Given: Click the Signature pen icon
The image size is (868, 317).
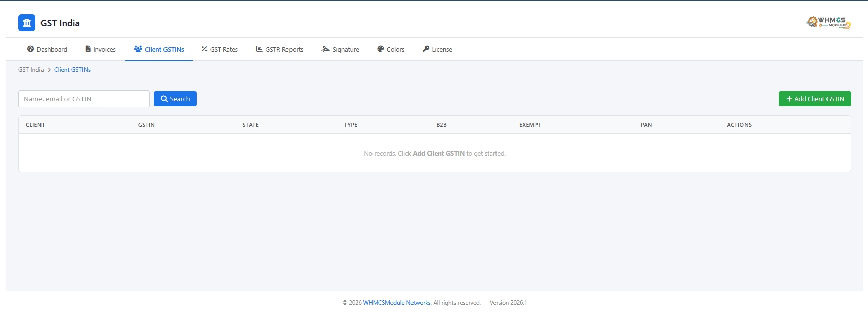Looking at the screenshot, I should [x=325, y=49].
